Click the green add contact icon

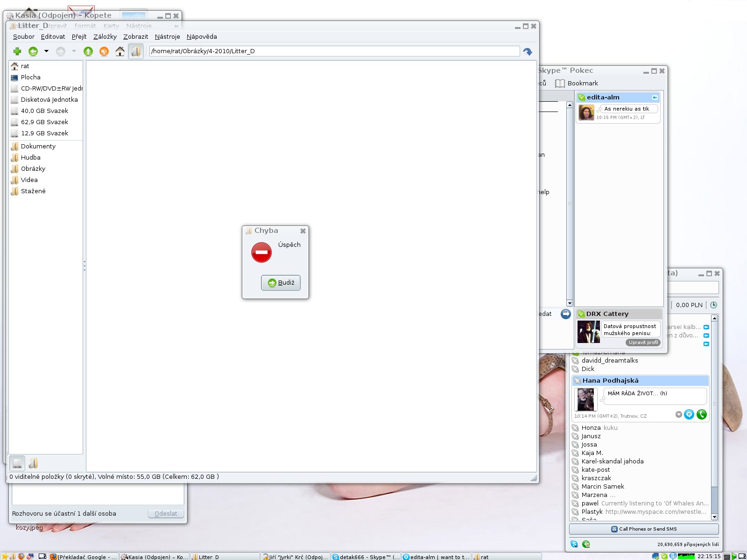tap(586, 544)
